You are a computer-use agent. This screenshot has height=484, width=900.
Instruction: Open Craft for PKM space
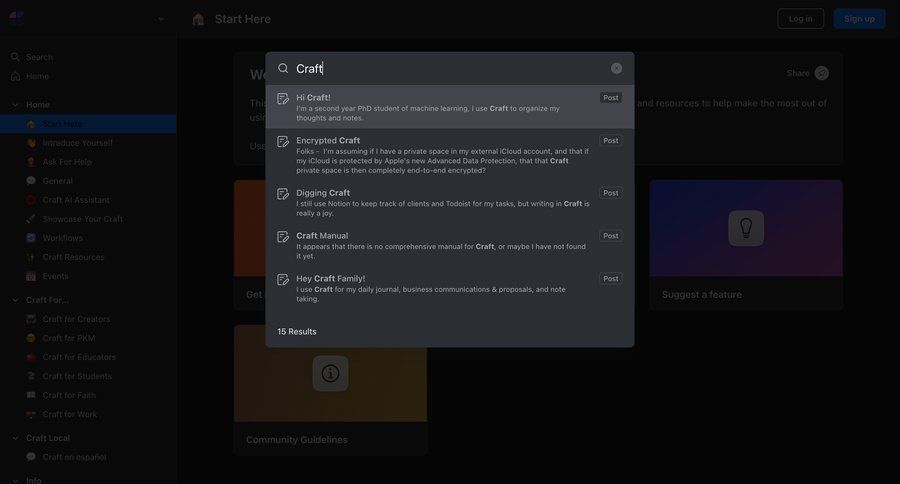coord(88,338)
